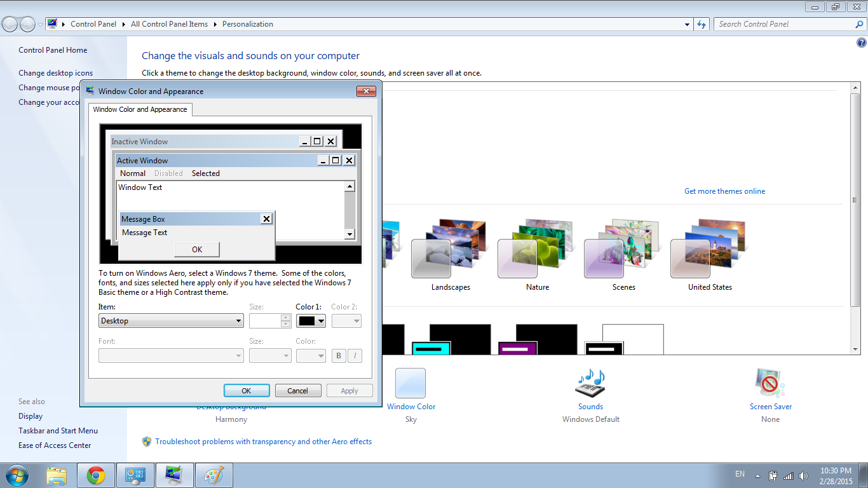This screenshot has height=488, width=868.
Task: Expand the Control Panel breadcrumb arrow
Action: tap(124, 24)
